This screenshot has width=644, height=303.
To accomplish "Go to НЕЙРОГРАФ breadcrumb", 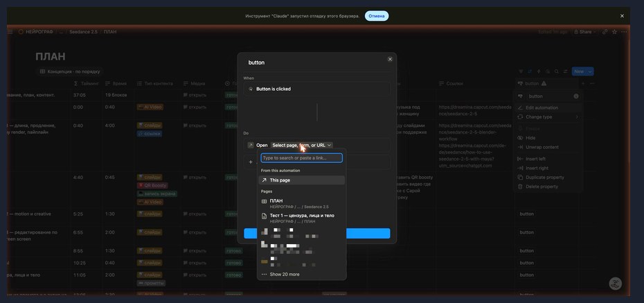I will point(36,32).
